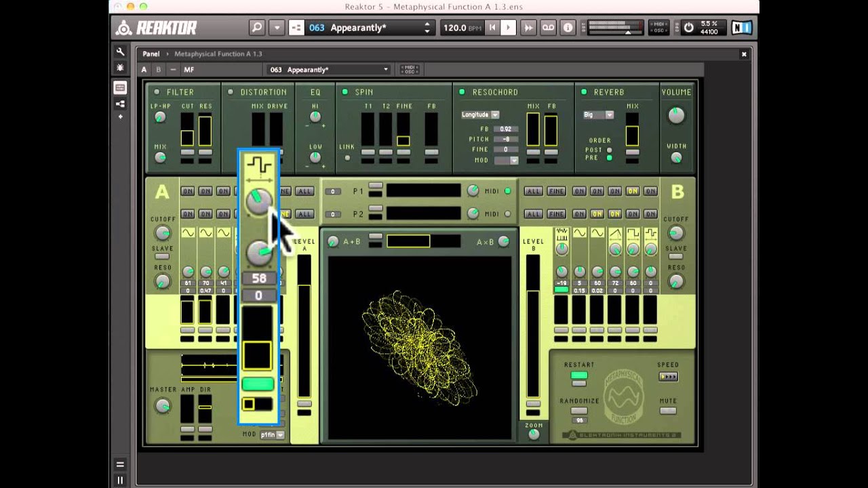Viewport: 868px width, 488px height.
Task: Click the 120.0 BPM tempo field
Action: coord(462,28)
